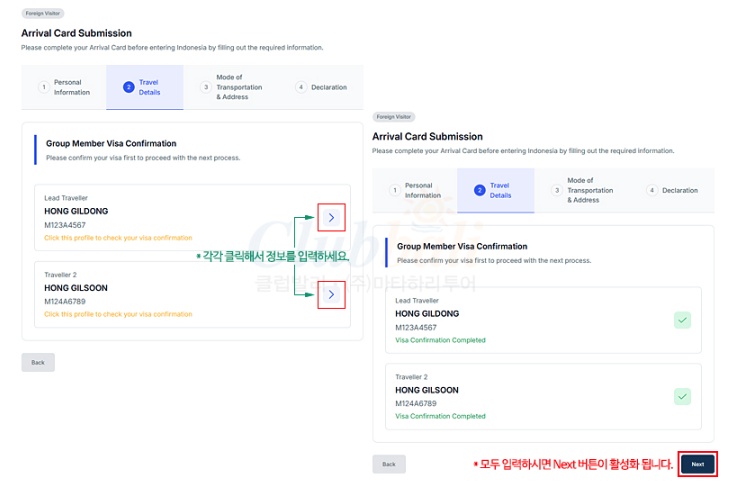Click passport number M124A6789 in left screen

pyautogui.click(x=65, y=301)
